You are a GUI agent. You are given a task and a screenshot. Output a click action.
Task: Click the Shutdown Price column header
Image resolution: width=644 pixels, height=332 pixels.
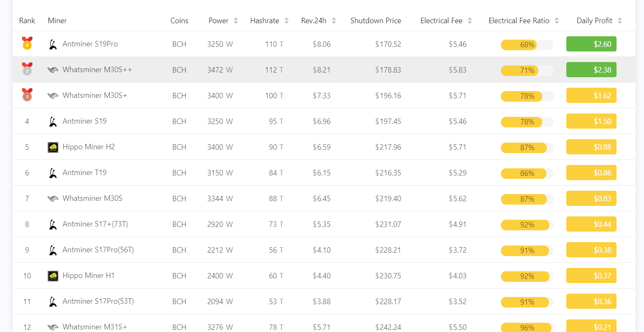[375, 21]
